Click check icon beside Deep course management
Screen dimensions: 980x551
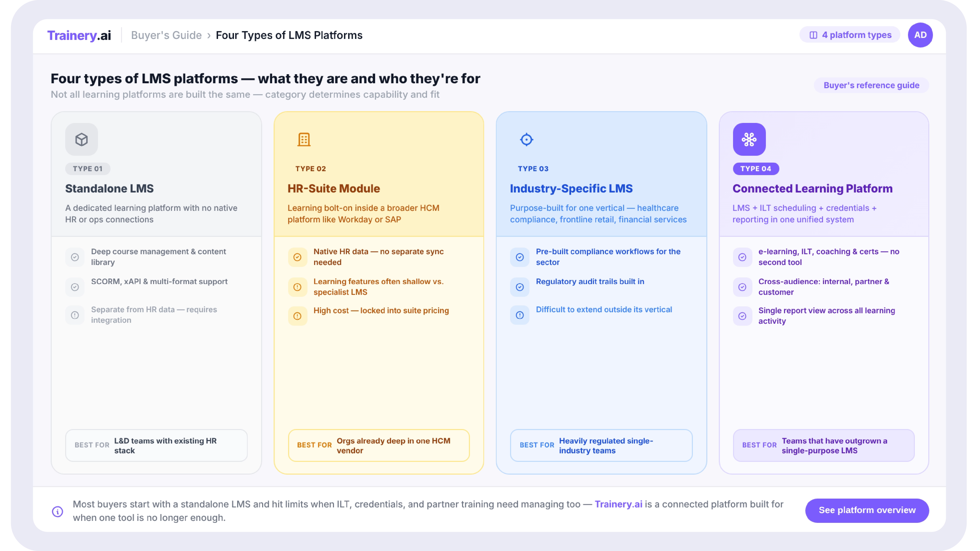point(75,257)
